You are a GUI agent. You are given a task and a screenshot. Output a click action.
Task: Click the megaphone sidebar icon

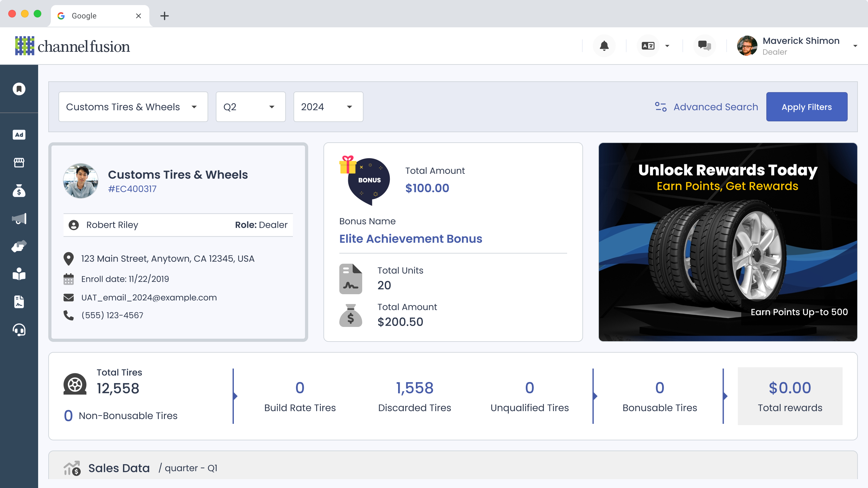[x=19, y=219]
